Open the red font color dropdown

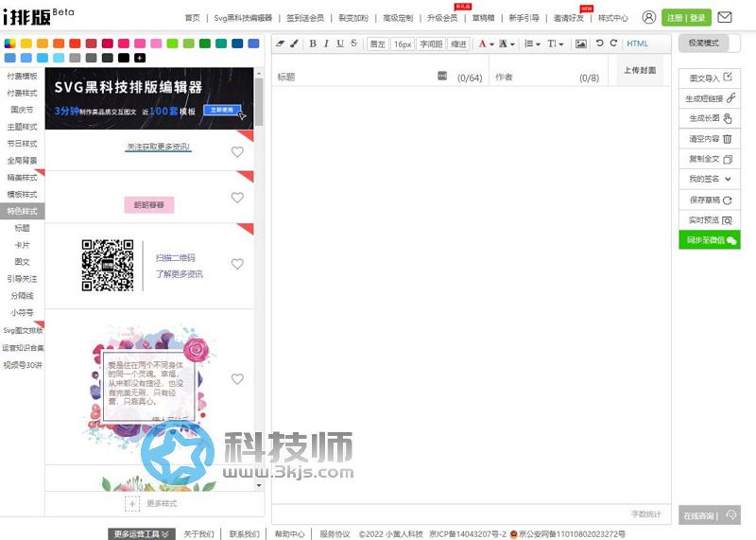point(486,44)
